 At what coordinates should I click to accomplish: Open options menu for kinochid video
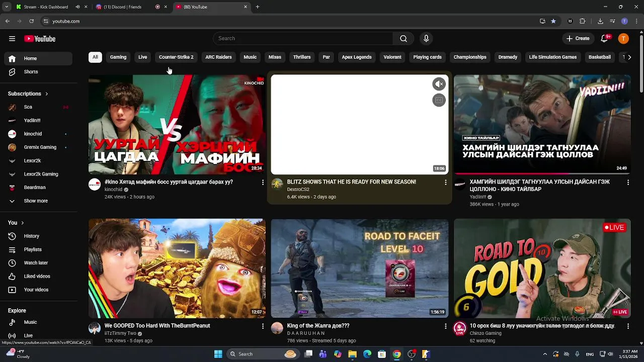[x=263, y=183]
